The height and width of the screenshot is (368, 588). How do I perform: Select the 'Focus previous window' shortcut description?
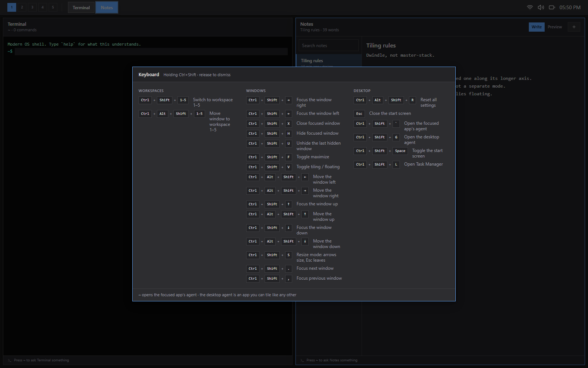click(319, 278)
